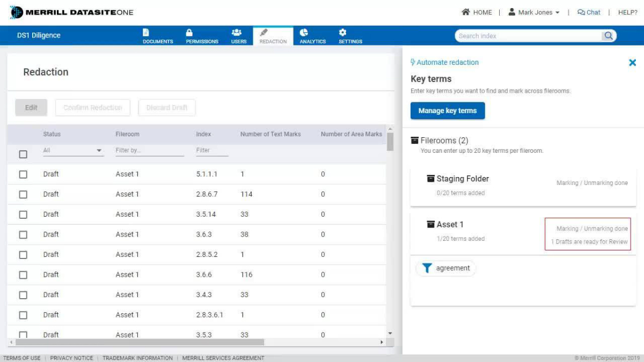Check the row with index 2.8.6.7
The image size is (644, 362).
point(23,194)
